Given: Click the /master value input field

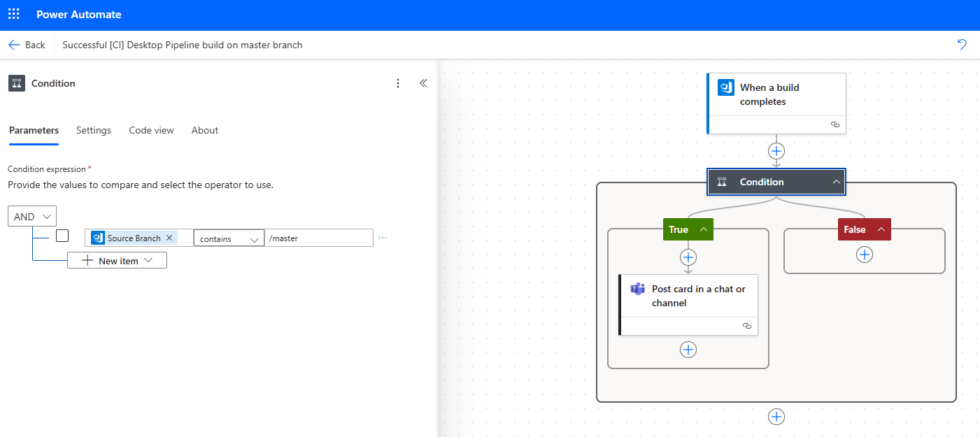Looking at the screenshot, I should (319, 238).
